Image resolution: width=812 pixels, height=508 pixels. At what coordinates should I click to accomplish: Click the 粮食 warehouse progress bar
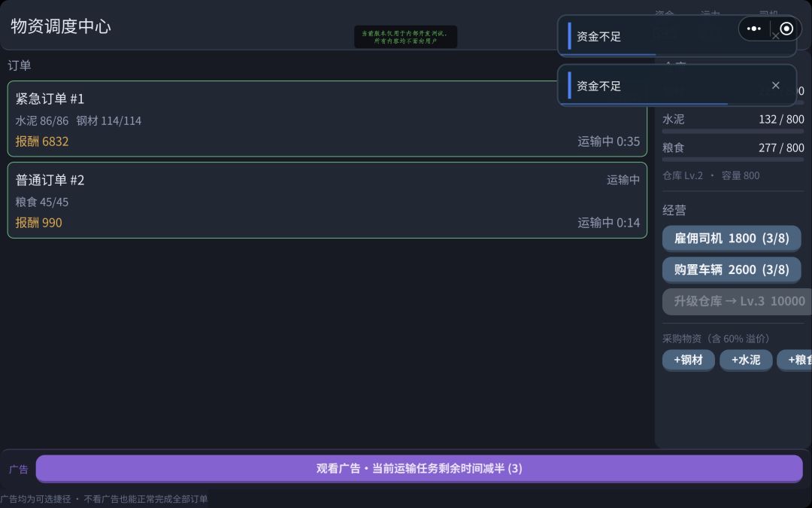pyautogui.click(x=733, y=160)
